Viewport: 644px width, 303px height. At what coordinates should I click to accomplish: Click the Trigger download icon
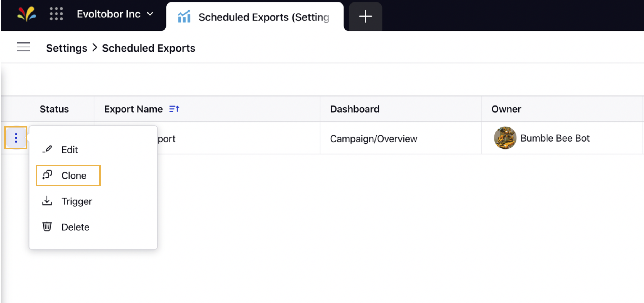point(47,201)
